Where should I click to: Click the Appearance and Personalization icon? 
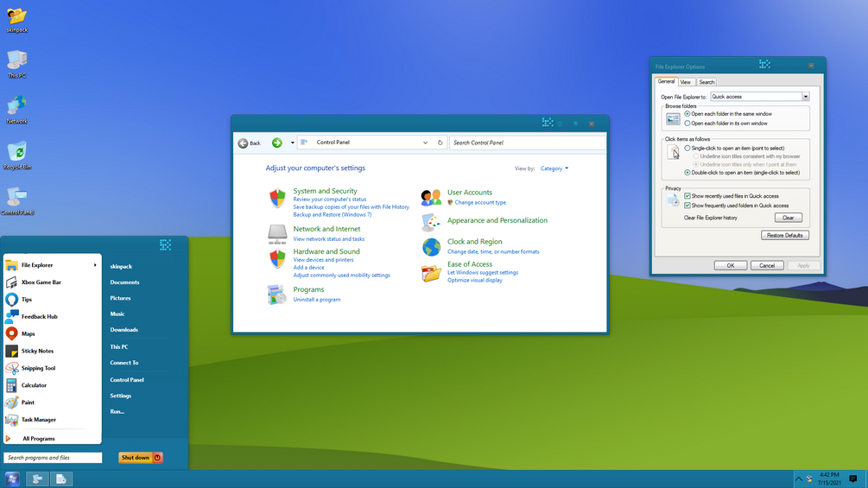point(431,223)
